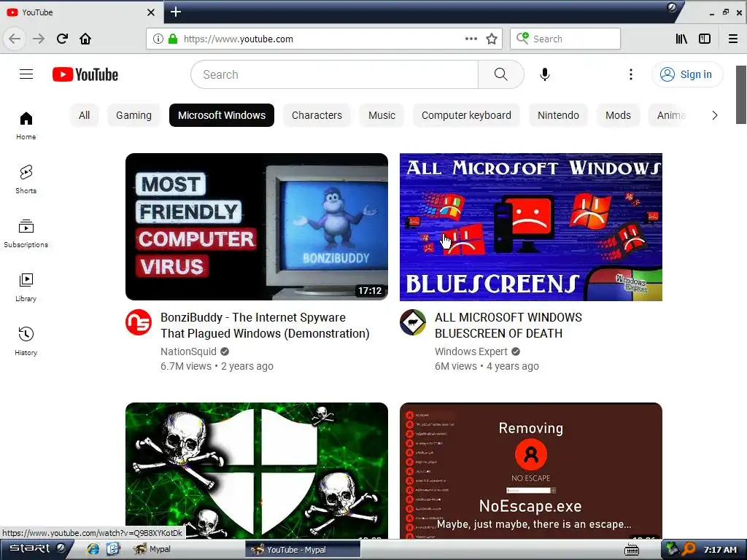Open History in YouTube sidebar
Image resolution: width=747 pixels, height=560 pixels.
(x=26, y=341)
